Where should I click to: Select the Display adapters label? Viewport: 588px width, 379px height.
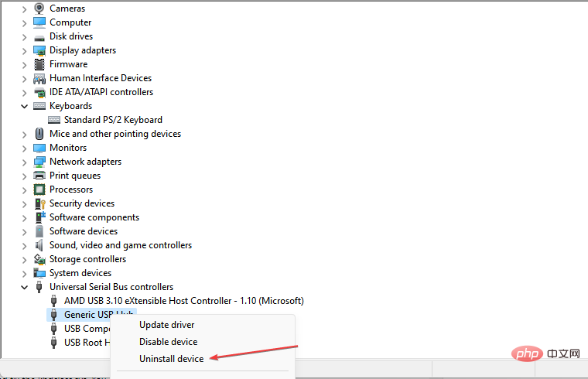pos(83,50)
